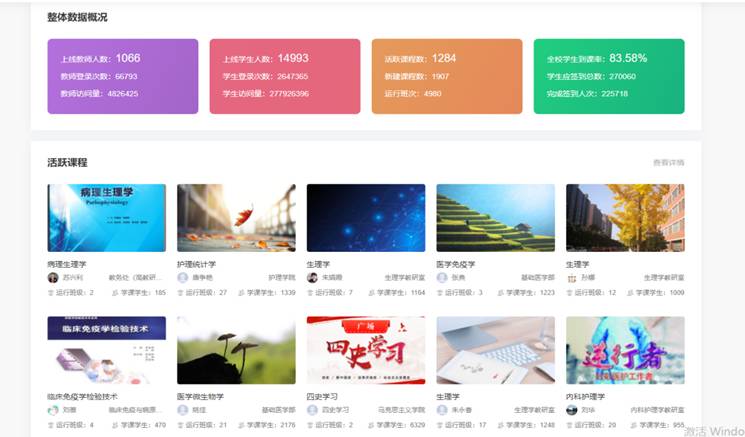Open 查看详情 link in 活跃课程 section
Image resolution: width=745 pixels, height=437 pixels.
[x=668, y=162]
